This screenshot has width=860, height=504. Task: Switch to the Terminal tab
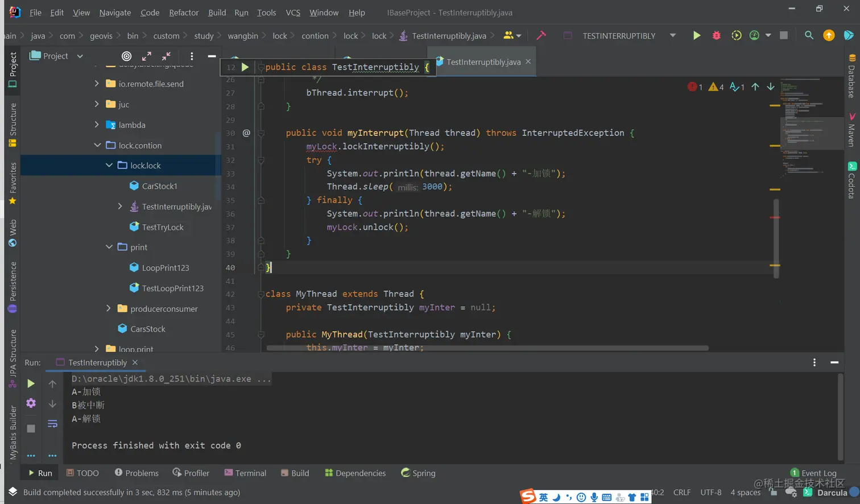[x=245, y=473]
